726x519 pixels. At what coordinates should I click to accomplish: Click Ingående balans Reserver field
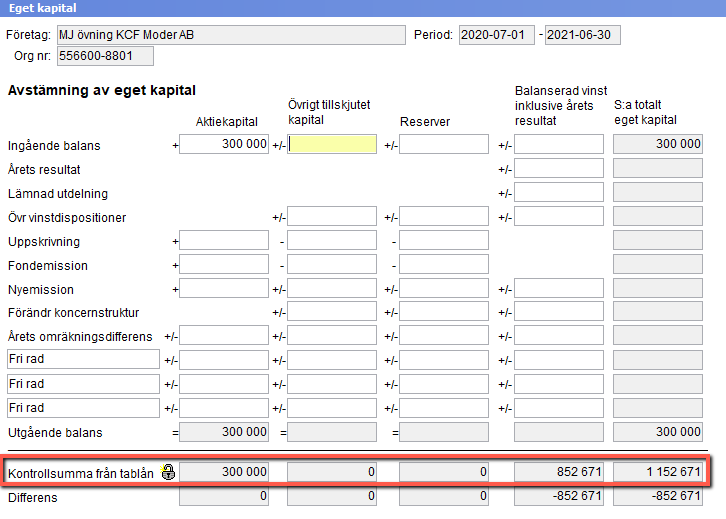pos(444,144)
